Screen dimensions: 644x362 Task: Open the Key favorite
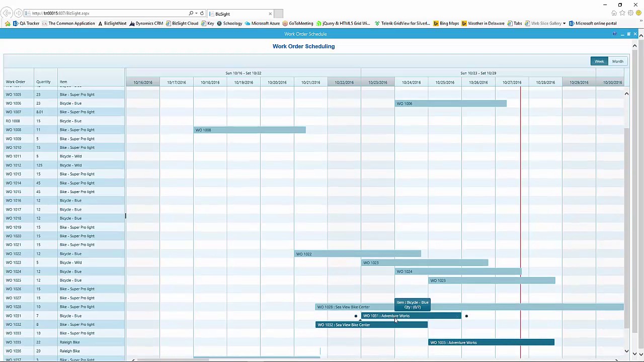[x=208, y=23]
